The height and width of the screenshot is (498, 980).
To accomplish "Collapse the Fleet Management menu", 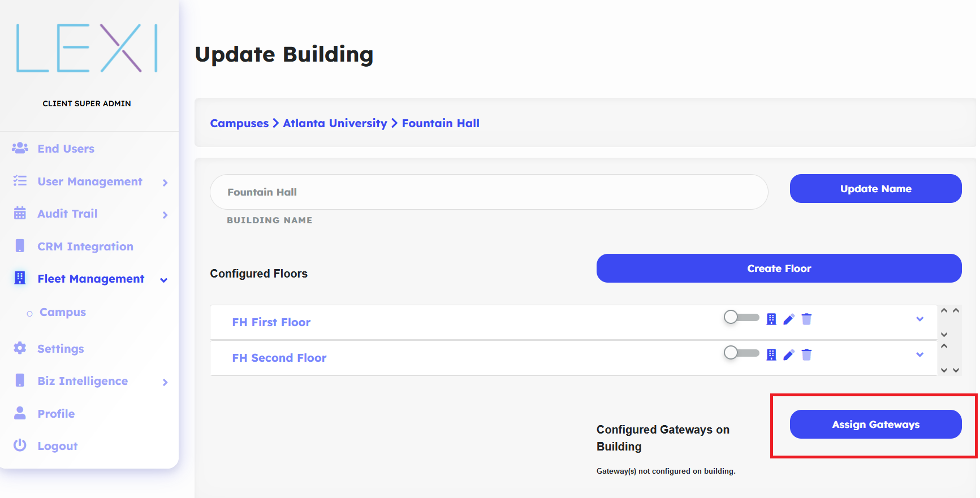I will 163,280.
